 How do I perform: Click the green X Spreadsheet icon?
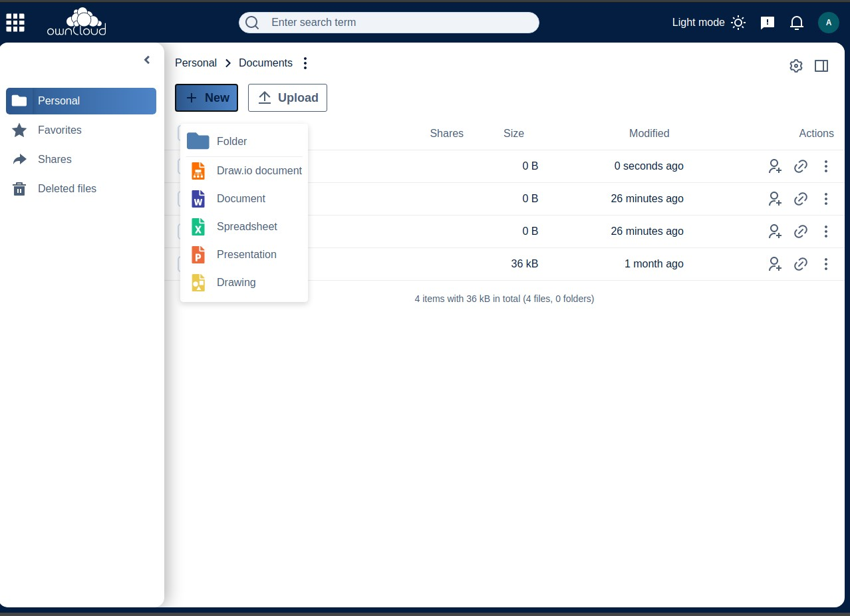(198, 227)
